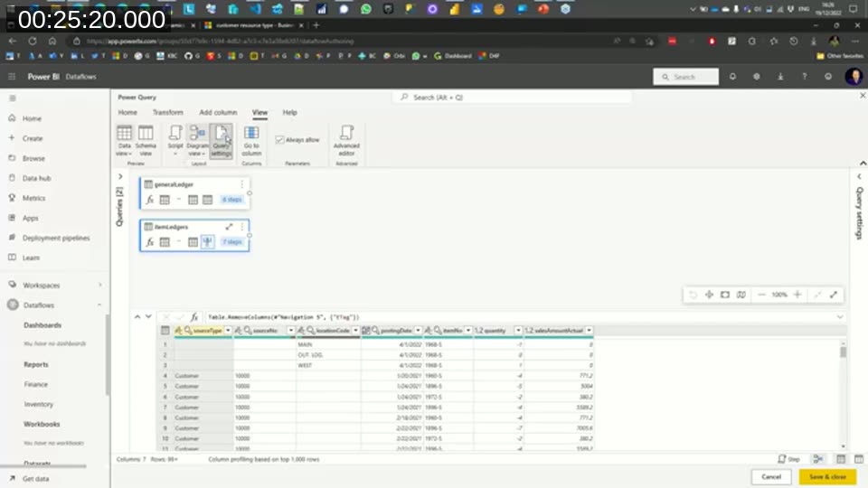Open generalLedger card more options menu
The image size is (868, 488).
tap(242, 183)
